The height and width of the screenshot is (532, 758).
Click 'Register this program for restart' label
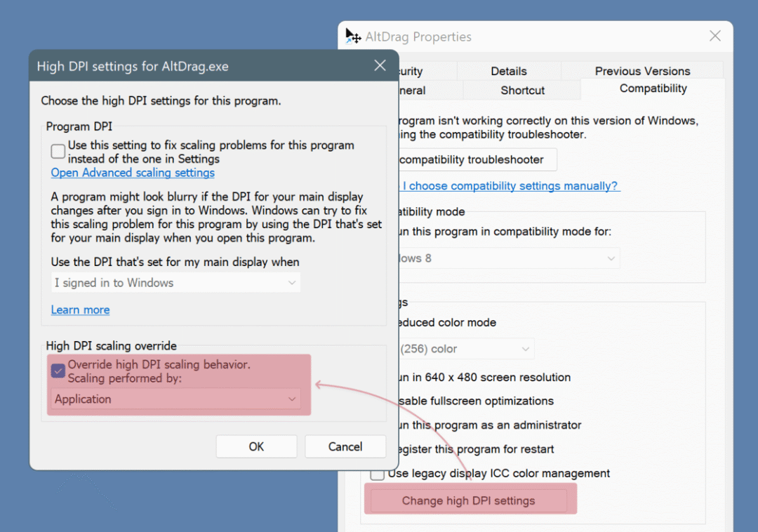[x=477, y=449]
